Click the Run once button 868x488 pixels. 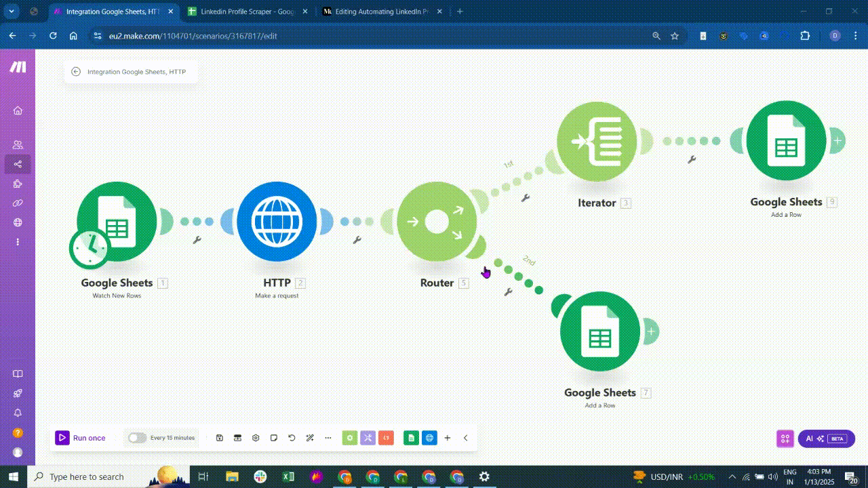(81, 438)
